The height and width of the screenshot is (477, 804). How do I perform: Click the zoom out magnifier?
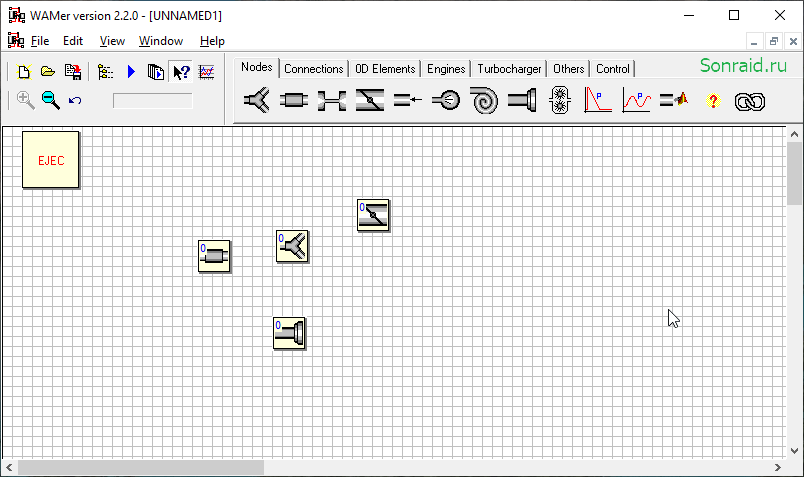(x=50, y=100)
